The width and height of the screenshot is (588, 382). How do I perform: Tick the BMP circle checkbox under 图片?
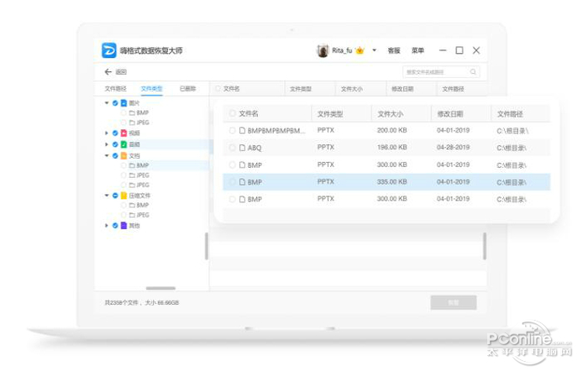[123, 113]
